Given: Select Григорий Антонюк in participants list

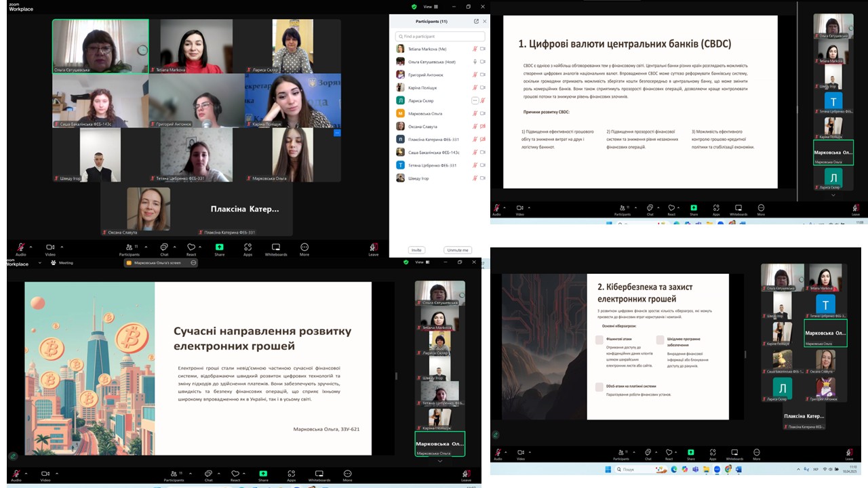Looking at the screenshot, I should coord(439,75).
